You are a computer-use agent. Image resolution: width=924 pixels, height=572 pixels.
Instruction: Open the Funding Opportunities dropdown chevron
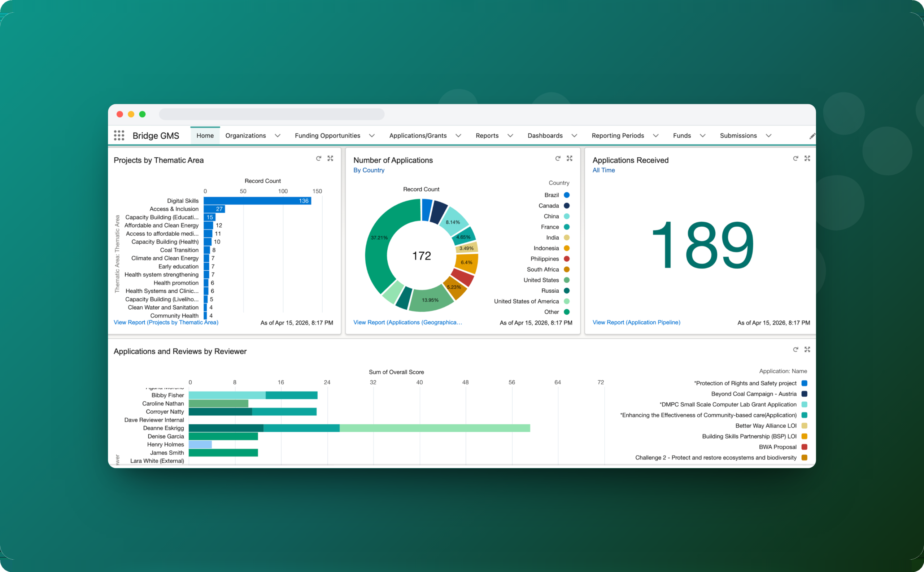coord(372,136)
